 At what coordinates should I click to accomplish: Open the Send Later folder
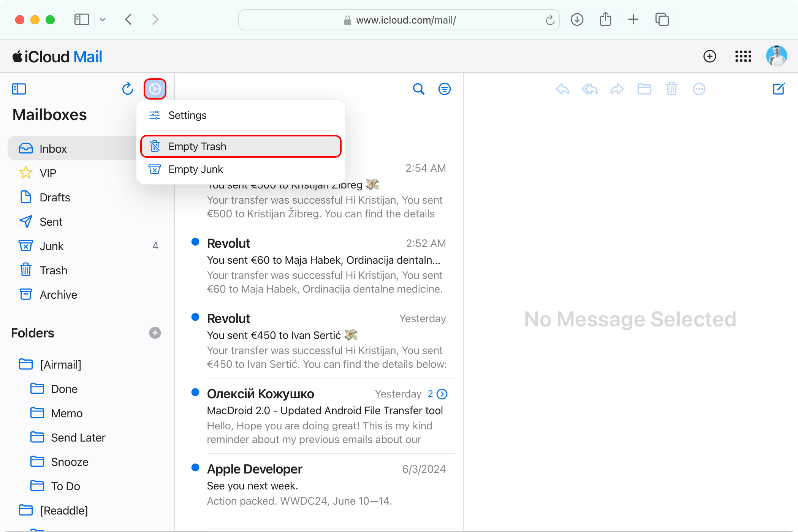pos(87,437)
